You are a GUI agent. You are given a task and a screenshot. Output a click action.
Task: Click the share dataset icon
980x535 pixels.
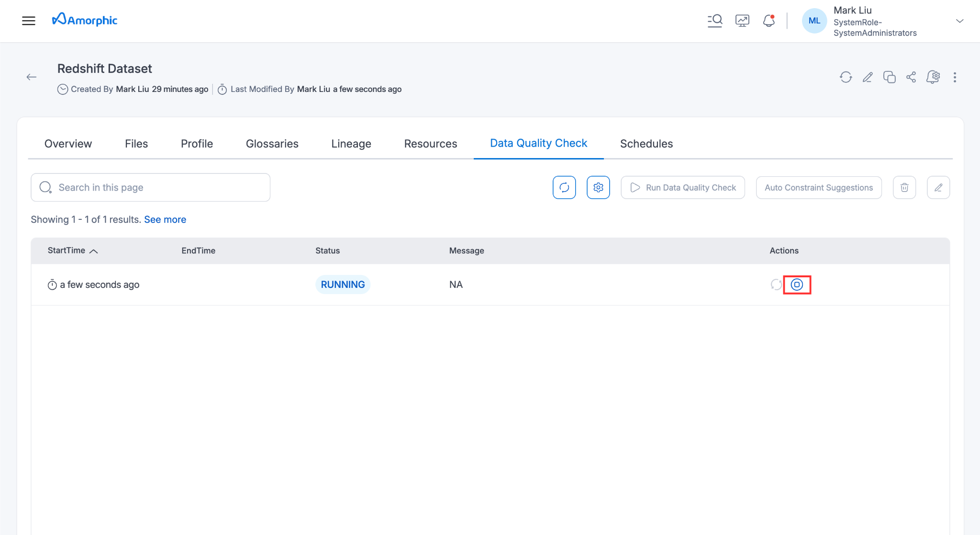click(911, 77)
